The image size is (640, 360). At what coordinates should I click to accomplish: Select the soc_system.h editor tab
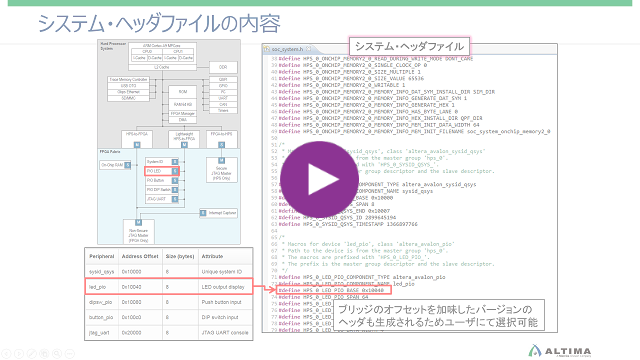(287, 49)
